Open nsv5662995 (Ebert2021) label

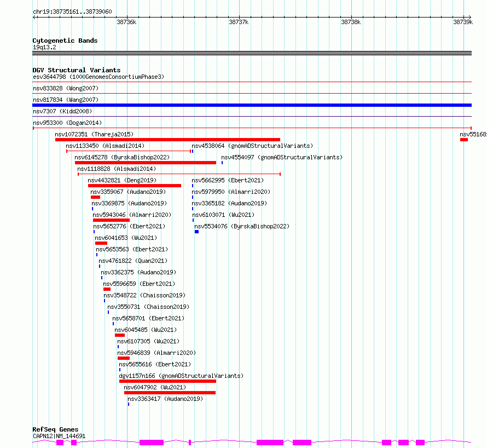pos(228,180)
